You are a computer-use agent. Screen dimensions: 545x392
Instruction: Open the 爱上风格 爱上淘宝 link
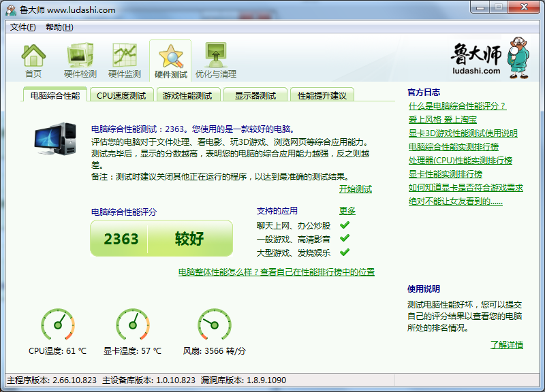[x=442, y=120]
